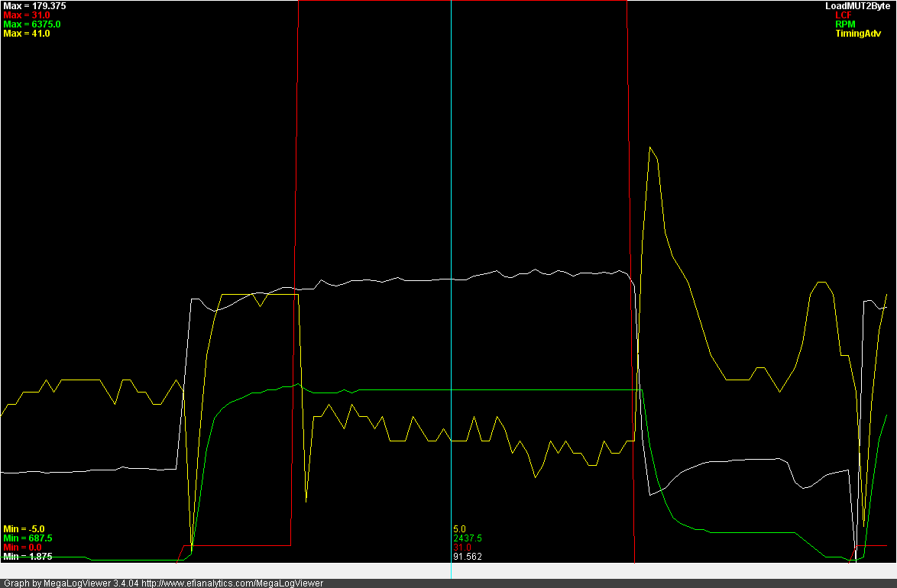
Task: Click the yellow Max = 41.0 label
Action: click(x=27, y=34)
